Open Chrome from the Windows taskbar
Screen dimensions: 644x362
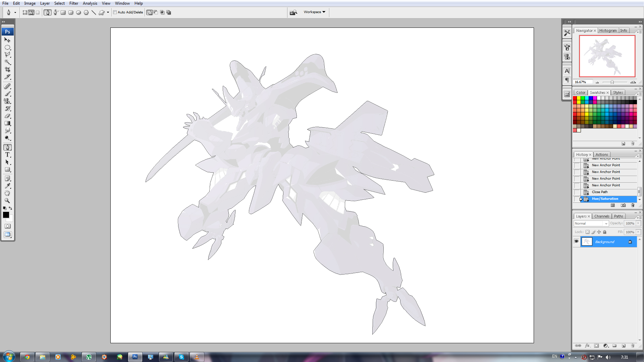tap(27, 357)
